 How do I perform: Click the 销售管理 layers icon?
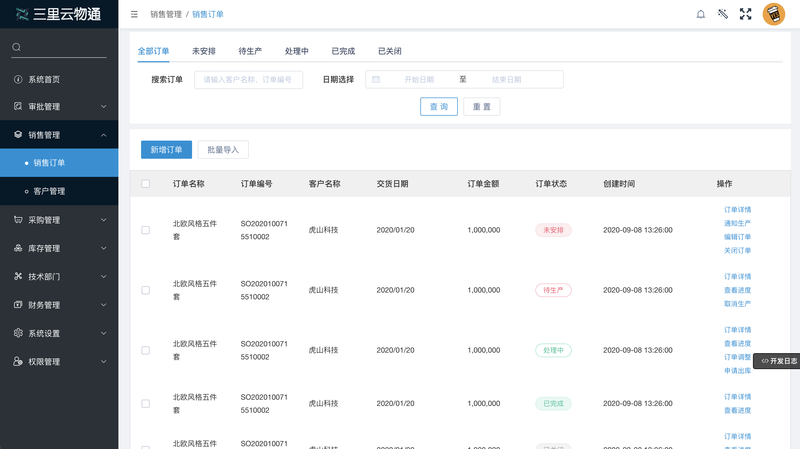[18, 135]
